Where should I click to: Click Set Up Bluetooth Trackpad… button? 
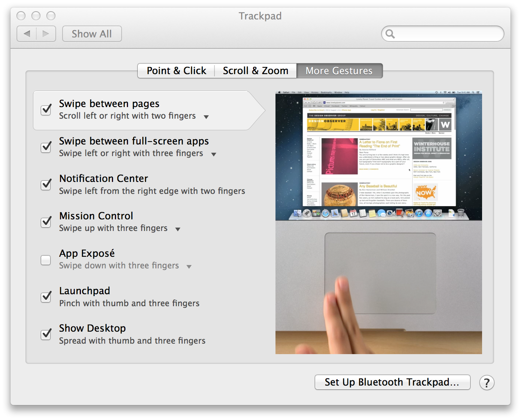(392, 382)
